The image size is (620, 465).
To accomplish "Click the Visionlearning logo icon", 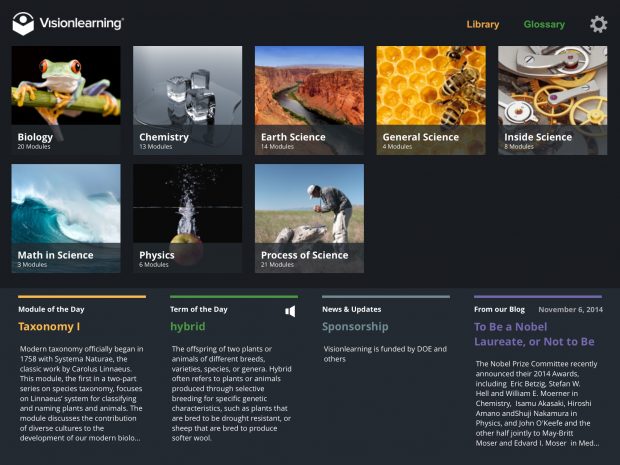I will (x=23, y=24).
